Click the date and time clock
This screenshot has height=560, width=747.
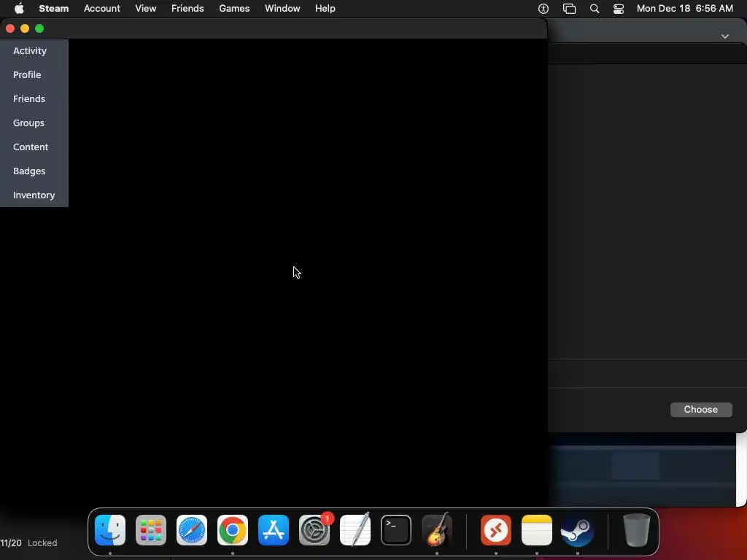684,9
